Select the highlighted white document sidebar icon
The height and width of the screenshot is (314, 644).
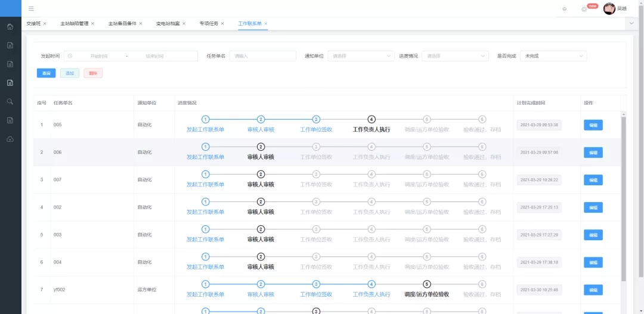tap(10, 83)
